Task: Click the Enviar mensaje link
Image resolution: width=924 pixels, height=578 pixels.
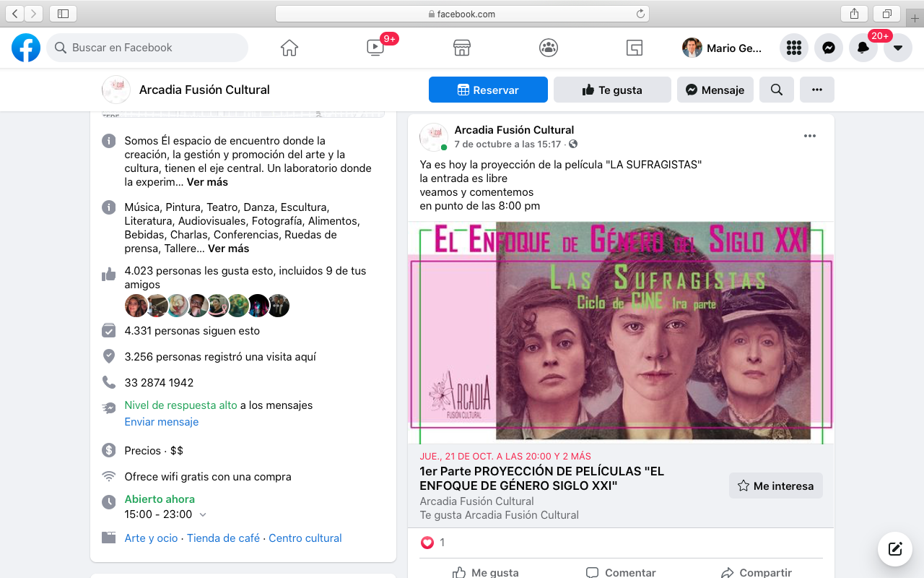Action: pos(162,422)
